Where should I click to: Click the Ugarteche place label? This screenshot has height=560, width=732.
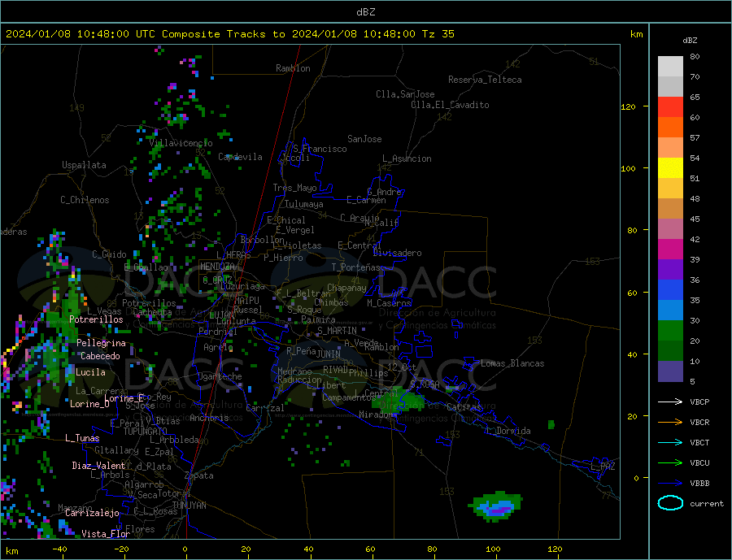(x=220, y=376)
